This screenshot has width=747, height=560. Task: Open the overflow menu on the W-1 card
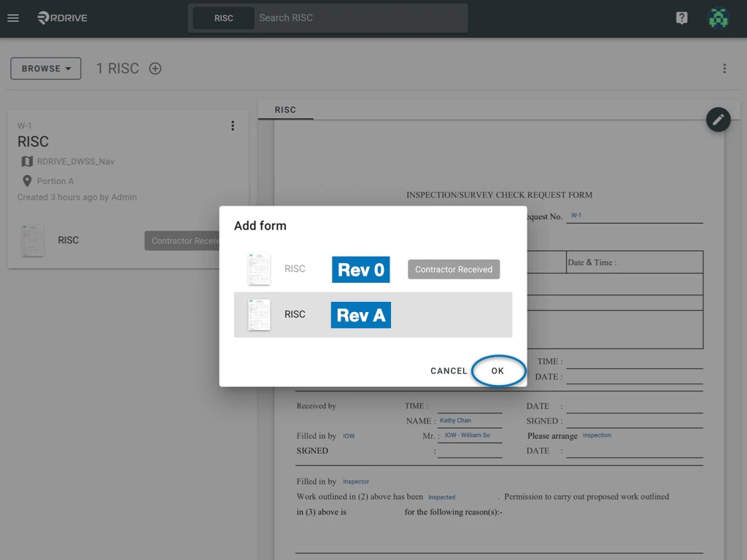[233, 125]
